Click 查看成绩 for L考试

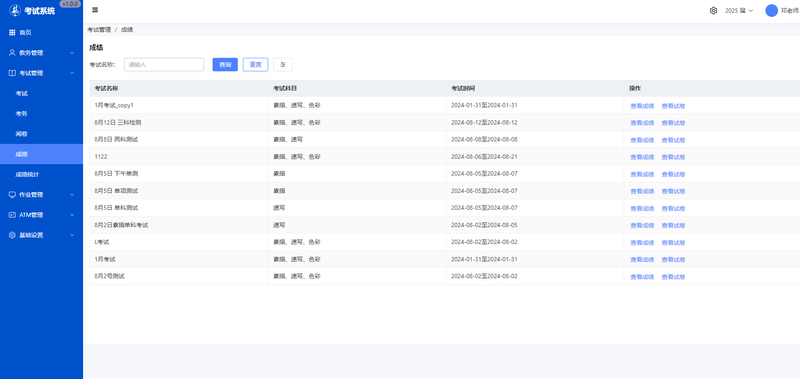tap(642, 243)
